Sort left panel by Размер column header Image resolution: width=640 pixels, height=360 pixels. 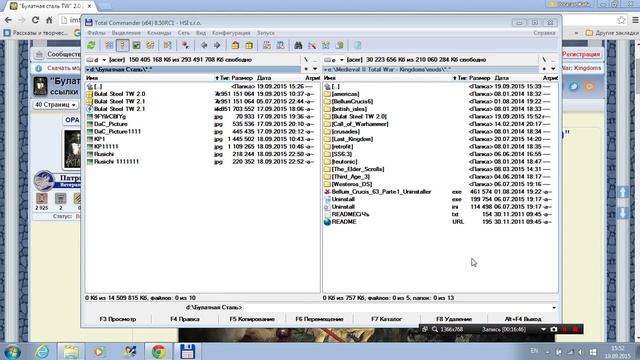coord(242,78)
